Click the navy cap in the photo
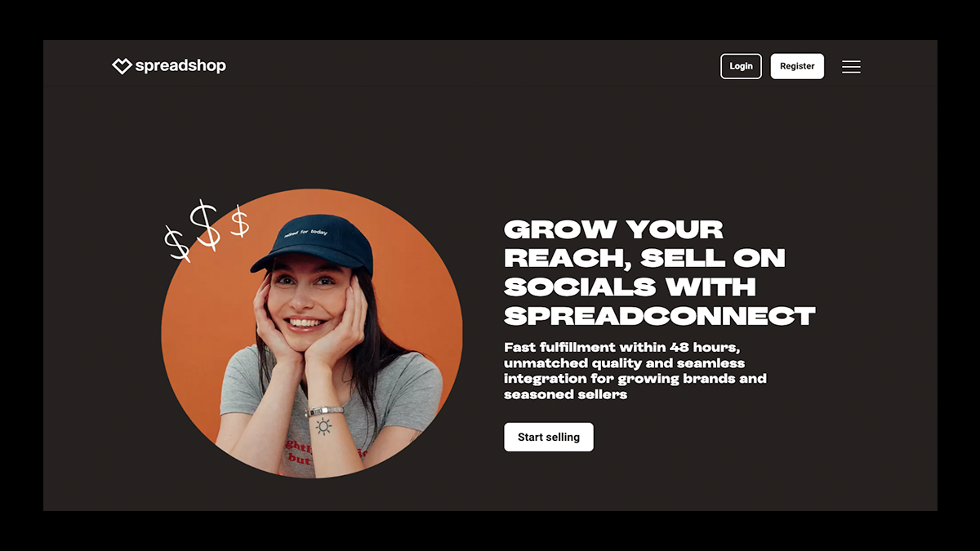This screenshot has width=980, height=551. coord(314,243)
